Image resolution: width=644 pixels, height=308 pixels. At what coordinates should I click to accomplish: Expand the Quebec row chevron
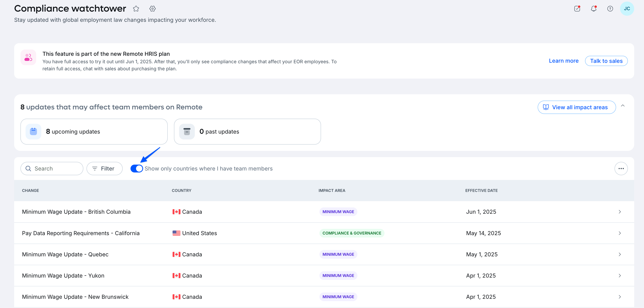pos(620,254)
